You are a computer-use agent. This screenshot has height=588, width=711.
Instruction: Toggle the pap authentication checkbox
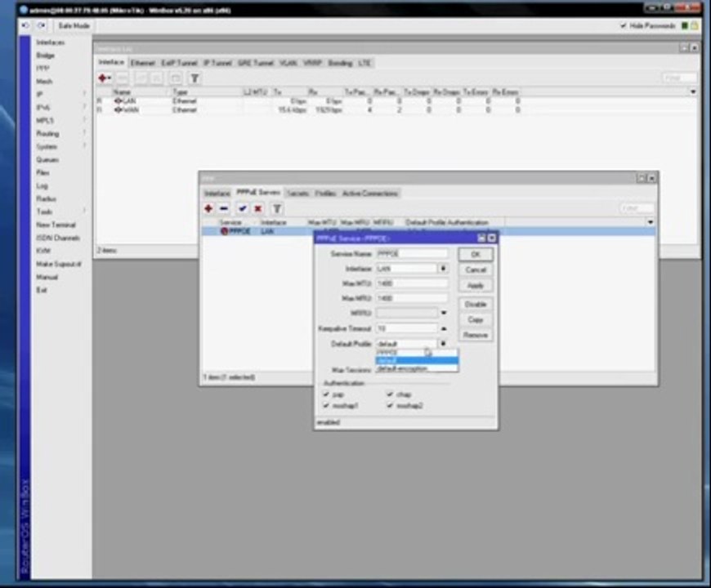[325, 394]
